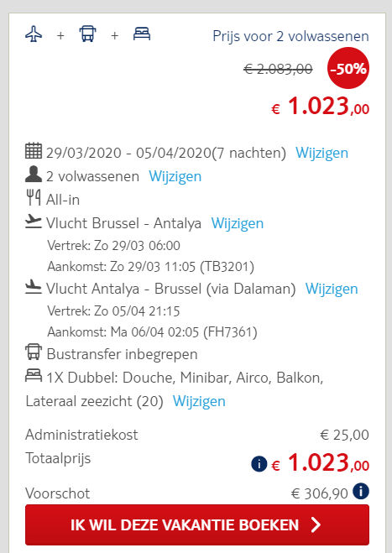The width and height of the screenshot is (392, 553).
Task: Click Wijzigen for Lateraal zeezicht room
Action: [x=199, y=401]
